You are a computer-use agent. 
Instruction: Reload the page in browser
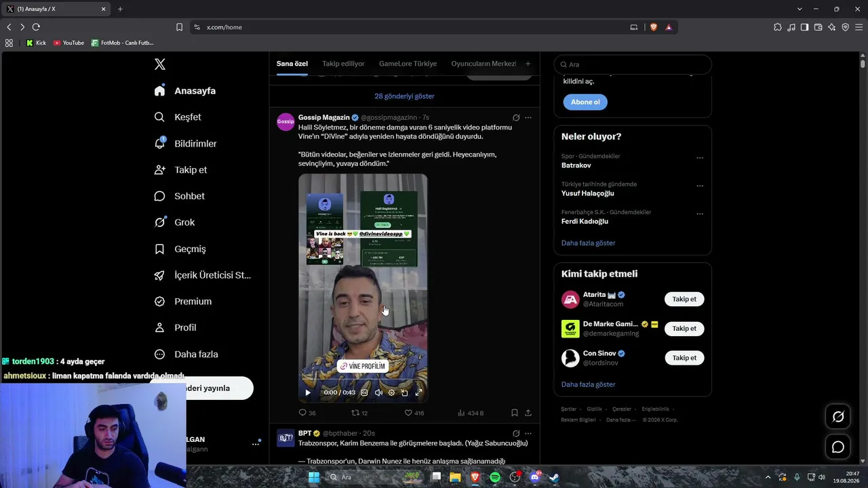pos(36,27)
